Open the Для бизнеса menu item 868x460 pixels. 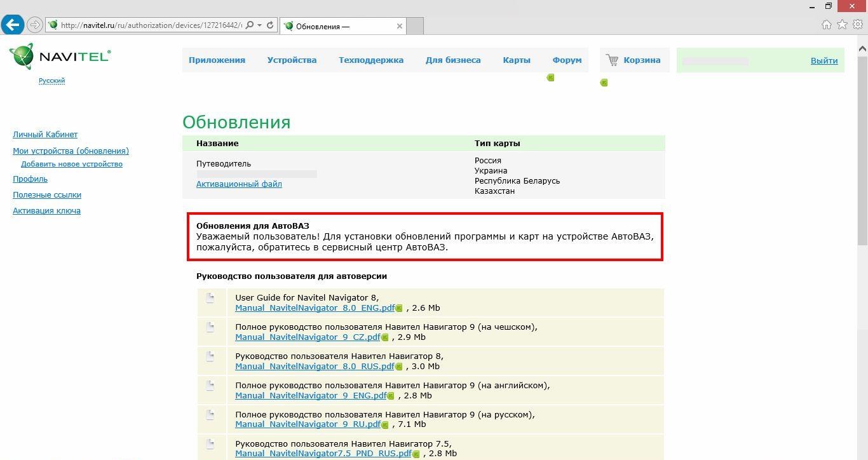pyautogui.click(x=453, y=60)
